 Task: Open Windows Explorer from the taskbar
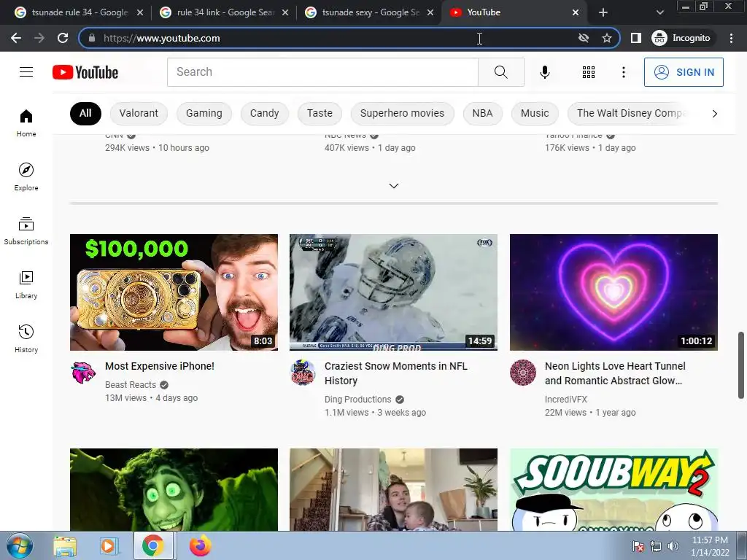point(65,546)
